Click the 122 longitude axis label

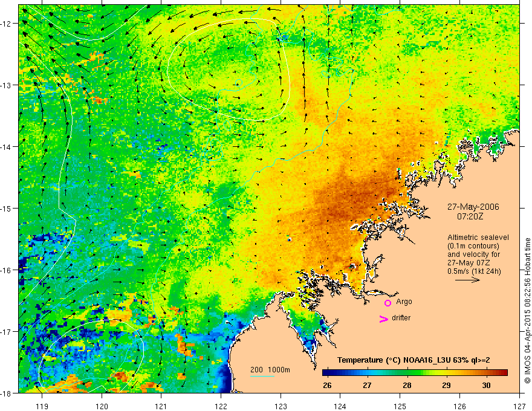(221, 406)
